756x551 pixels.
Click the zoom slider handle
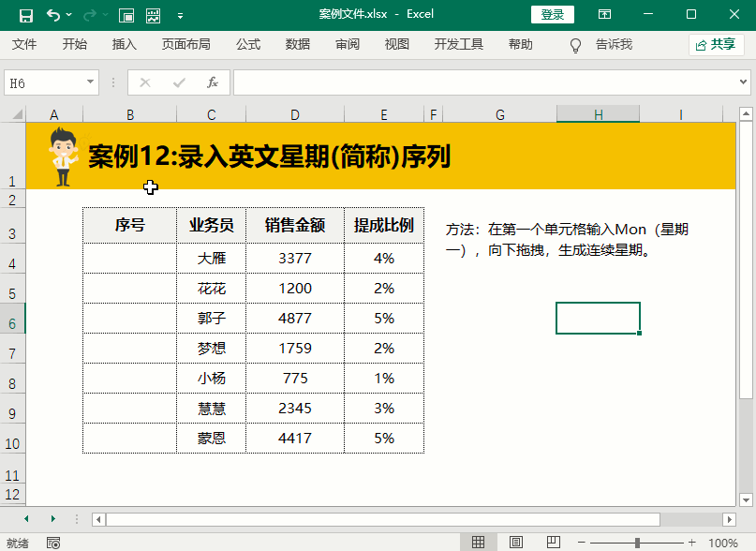coord(637,543)
